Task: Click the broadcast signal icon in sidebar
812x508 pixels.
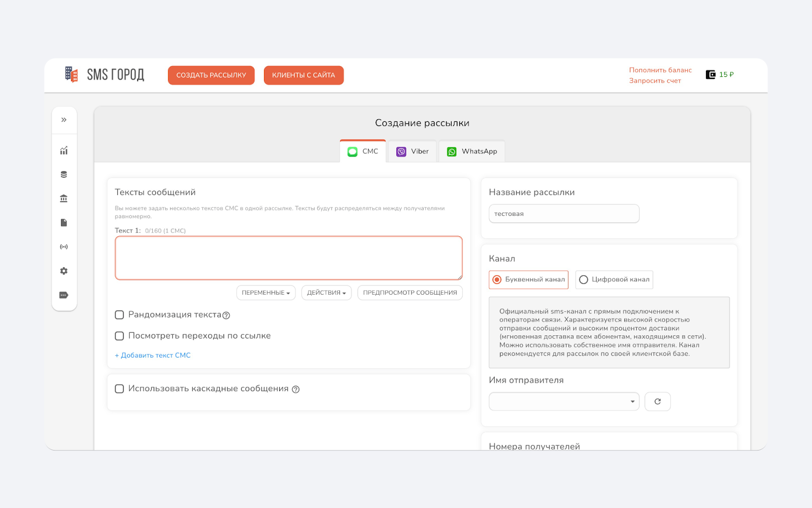Action: click(x=64, y=247)
